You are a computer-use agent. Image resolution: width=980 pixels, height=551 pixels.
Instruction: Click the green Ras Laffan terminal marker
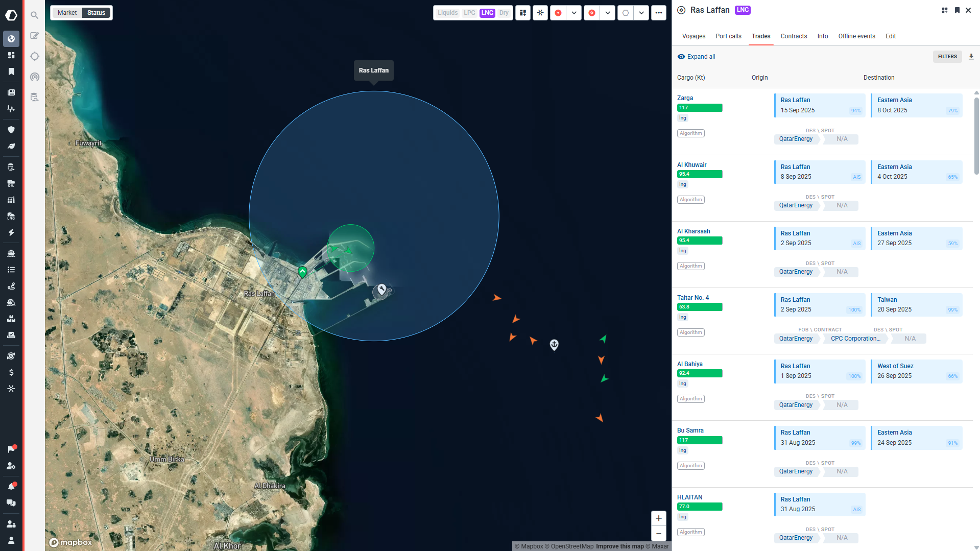tap(302, 272)
